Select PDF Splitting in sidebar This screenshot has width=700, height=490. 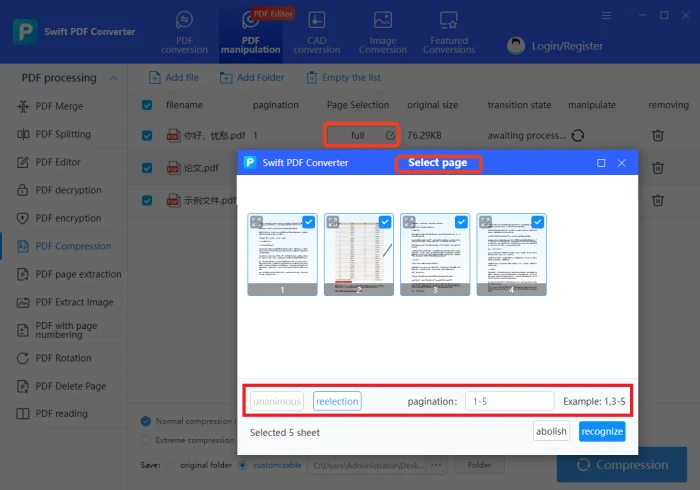pos(63,134)
